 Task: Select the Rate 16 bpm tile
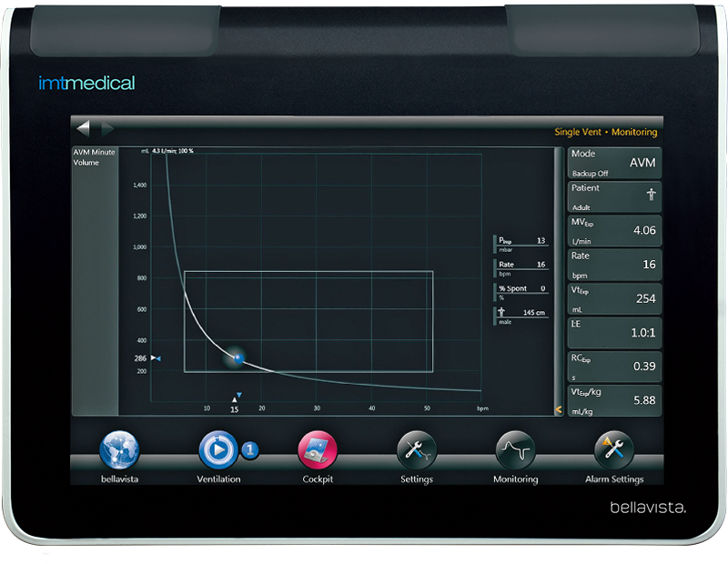coord(614,265)
